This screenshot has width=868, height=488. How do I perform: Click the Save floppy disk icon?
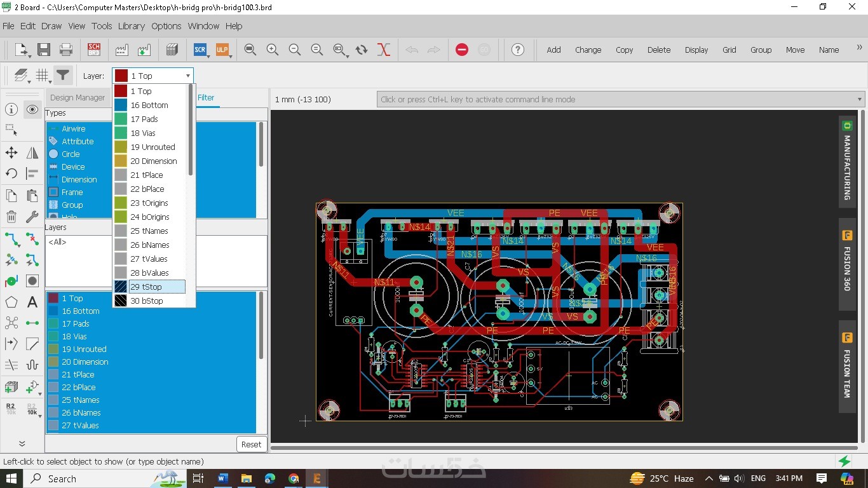pos(43,50)
